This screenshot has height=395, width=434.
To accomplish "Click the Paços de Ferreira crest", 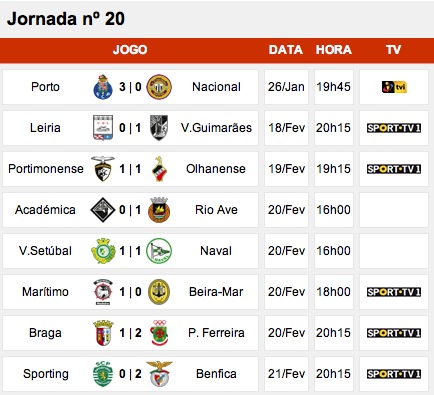I will pos(159,333).
